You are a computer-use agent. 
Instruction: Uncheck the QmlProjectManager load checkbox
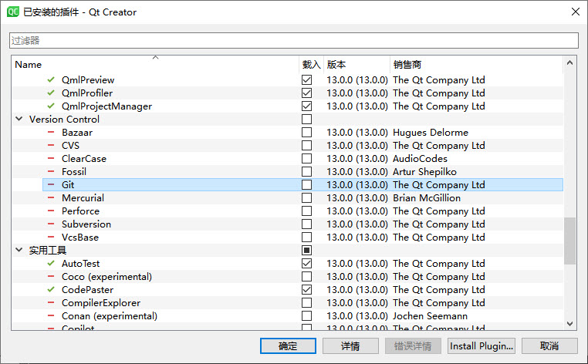pos(307,106)
